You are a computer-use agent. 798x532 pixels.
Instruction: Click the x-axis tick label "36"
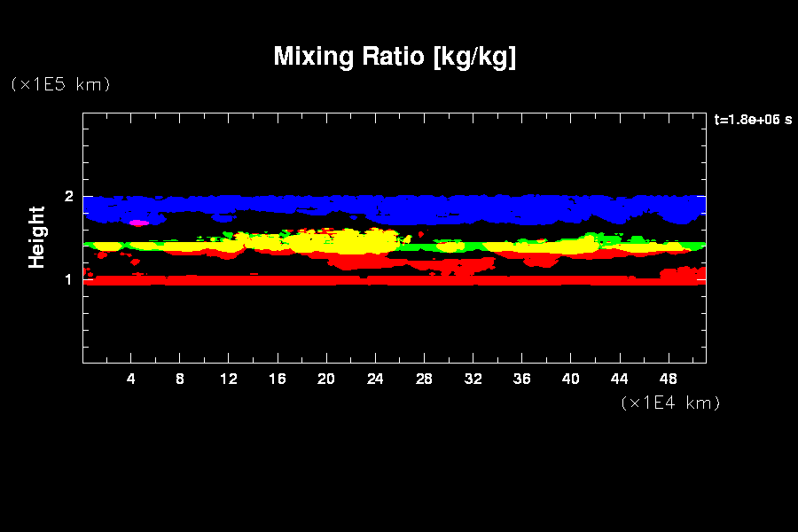coord(521,379)
